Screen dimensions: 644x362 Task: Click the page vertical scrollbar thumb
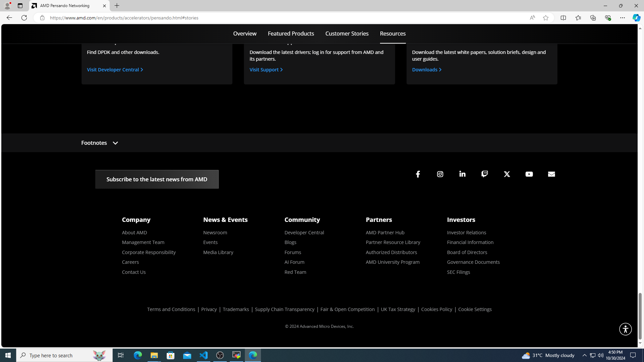coord(640,316)
